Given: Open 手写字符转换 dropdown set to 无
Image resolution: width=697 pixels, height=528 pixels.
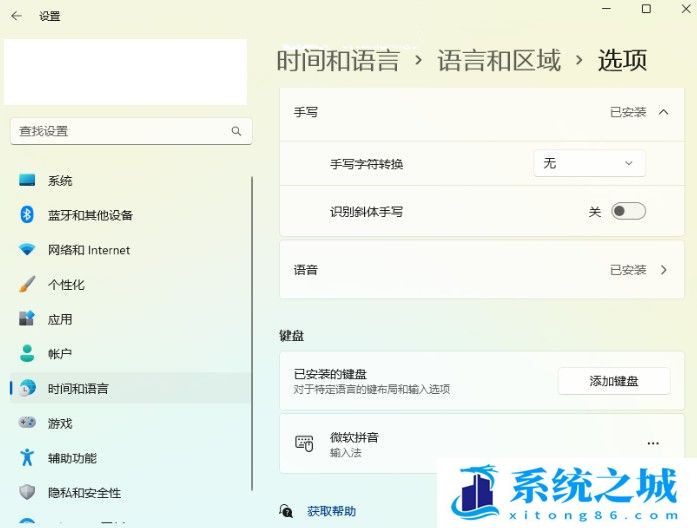Looking at the screenshot, I should point(589,163).
